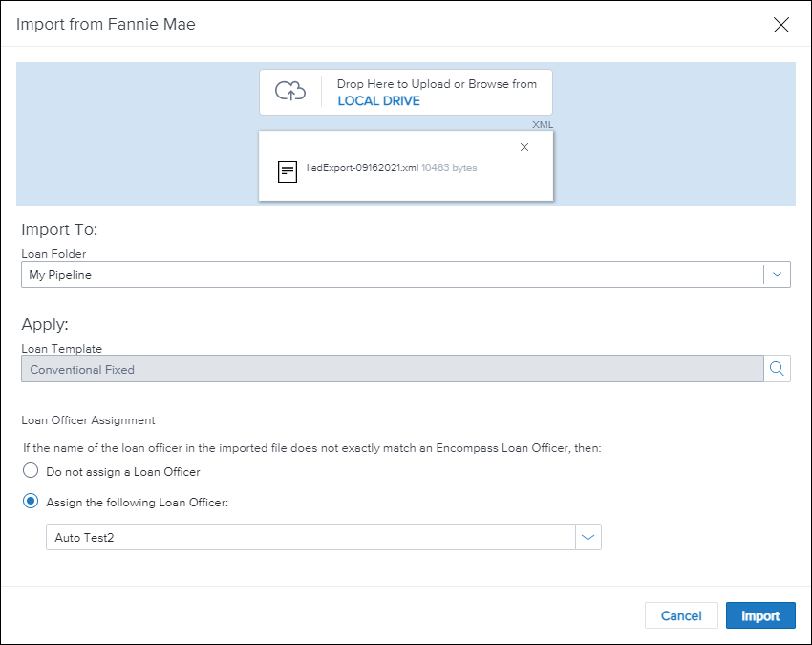This screenshot has width=812, height=645.
Task: Open the Auto Test2 loan officer dropdown arrow
Action: (588, 537)
